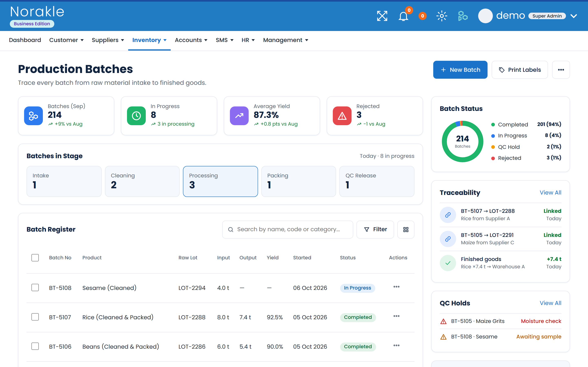Open row actions for batch BT-5106

396,345
